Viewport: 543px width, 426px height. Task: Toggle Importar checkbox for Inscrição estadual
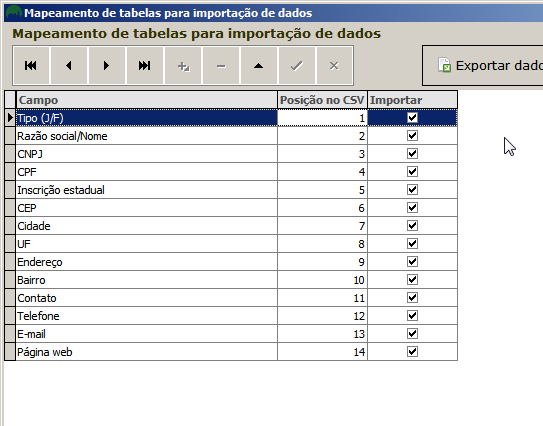point(412,190)
